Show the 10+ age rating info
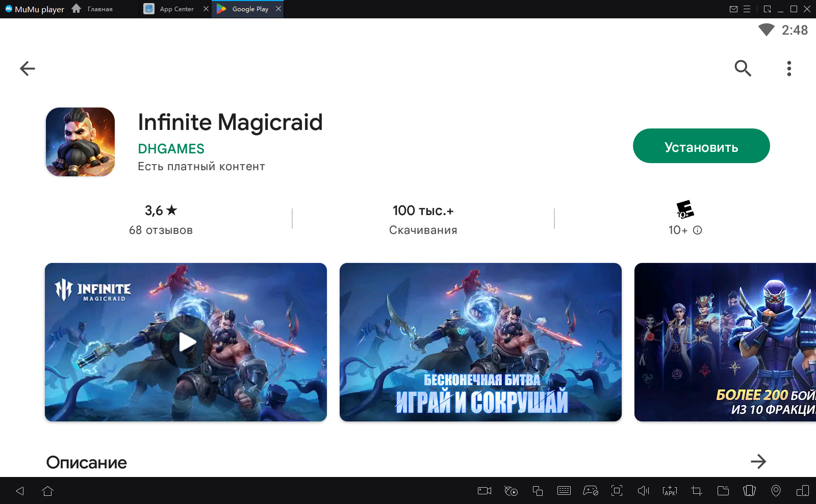This screenshot has height=504, width=816. point(697,230)
